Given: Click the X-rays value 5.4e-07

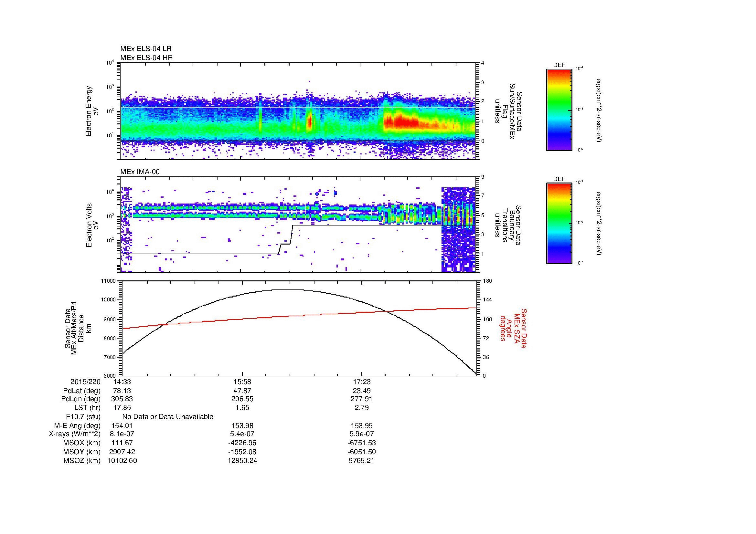Looking at the screenshot, I should point(242,434).
